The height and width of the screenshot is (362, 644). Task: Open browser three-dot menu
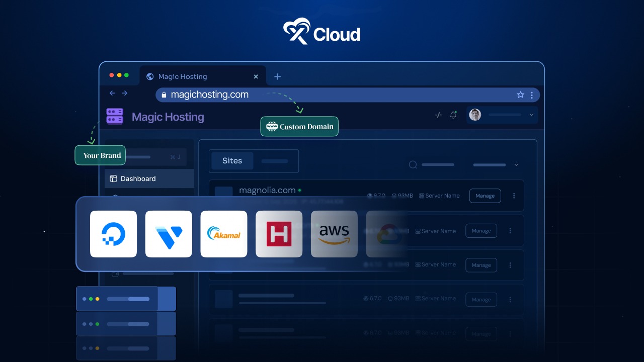click(532, 95)
